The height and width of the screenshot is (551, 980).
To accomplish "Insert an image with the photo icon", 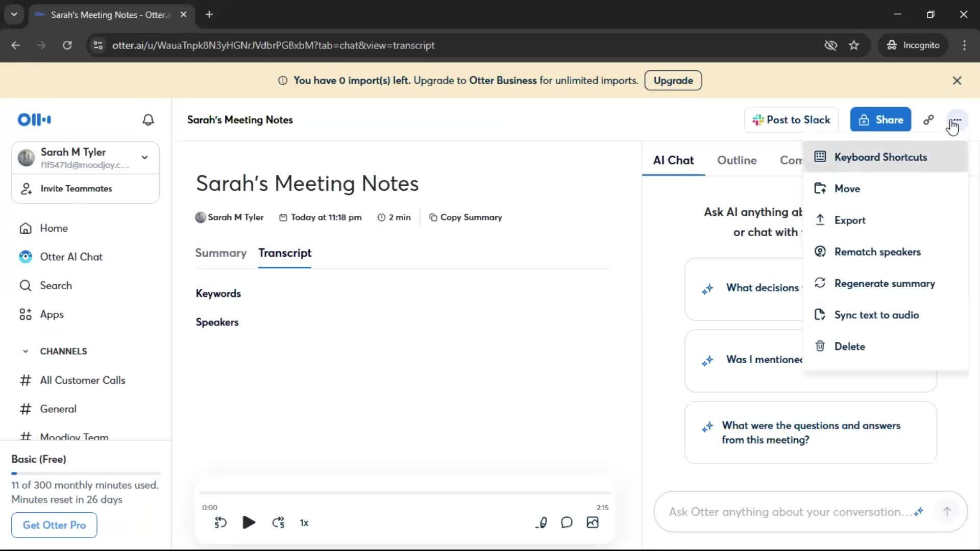I will (x=593, y=522).
